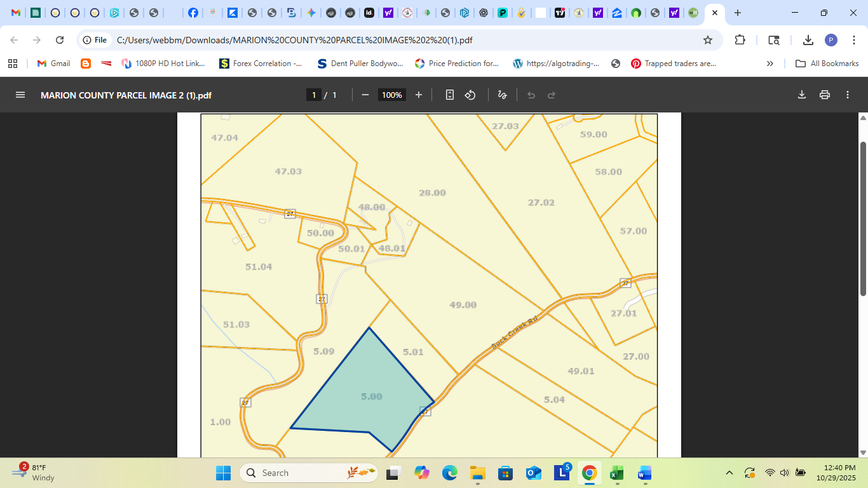The image size is (868, 488).
Task: Click the undo annotation arrow
Action: 531,94
